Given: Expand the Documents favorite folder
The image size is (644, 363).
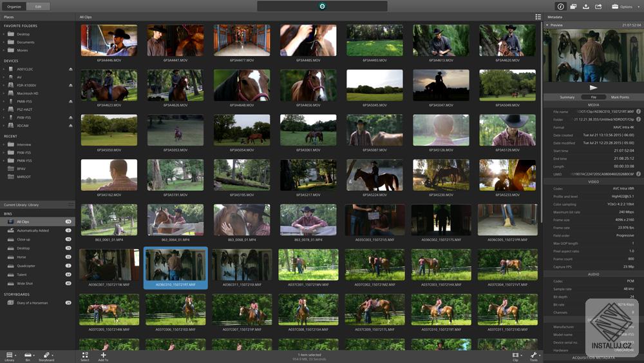Looking at the screenshot, I should pyautogui.click(x=4, y=42).
